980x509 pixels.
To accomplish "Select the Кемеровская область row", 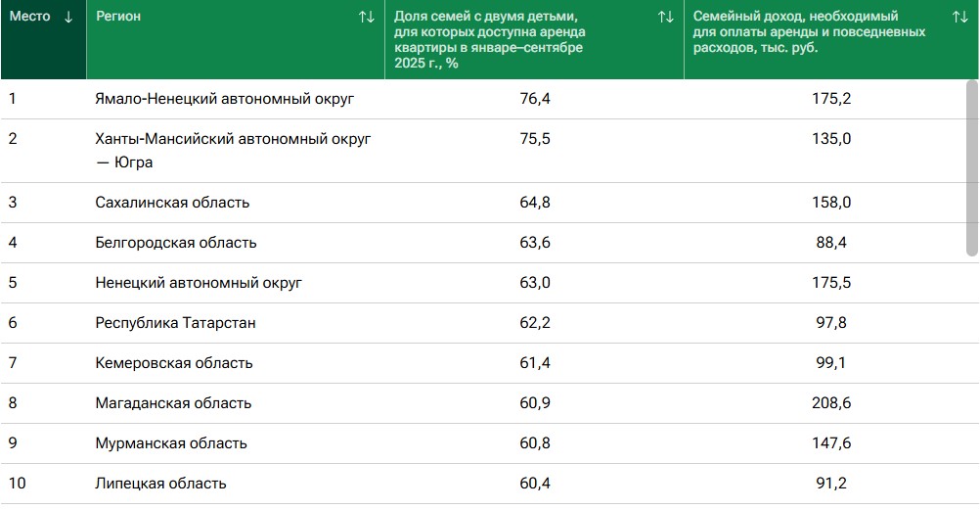I will tap(174, 363).
